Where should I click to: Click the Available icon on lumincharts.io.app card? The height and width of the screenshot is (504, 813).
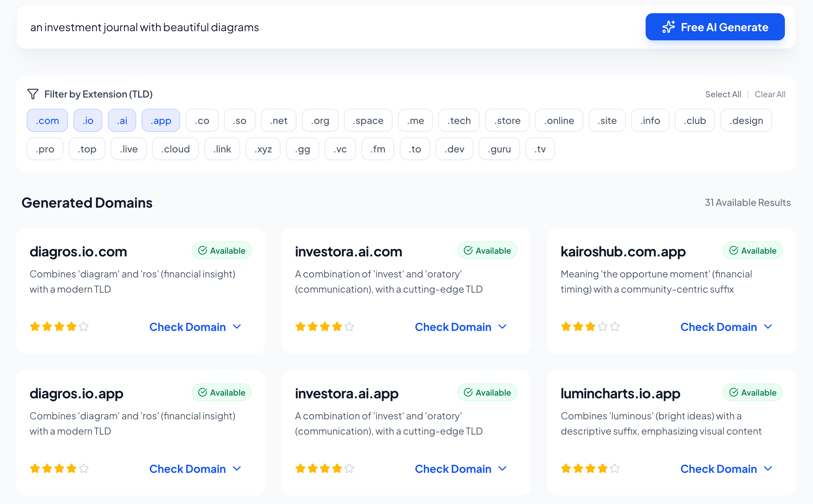[734, 392]
